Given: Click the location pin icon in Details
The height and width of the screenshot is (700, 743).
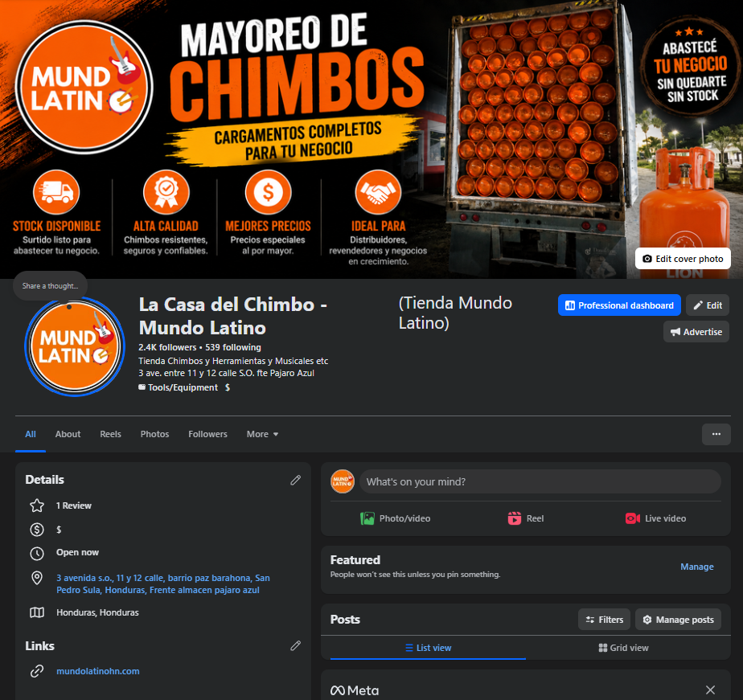Looking at the screenshot, I should click(37, 579).
